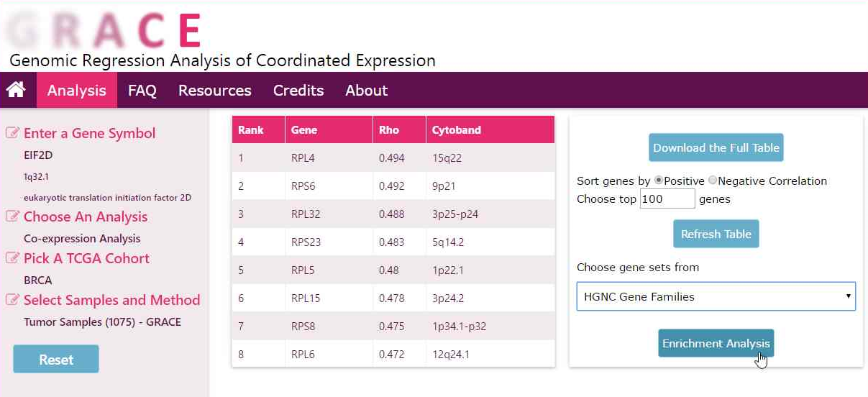
Task: Click edit icon beside Choose An Analysis
Action: (13, 216)
